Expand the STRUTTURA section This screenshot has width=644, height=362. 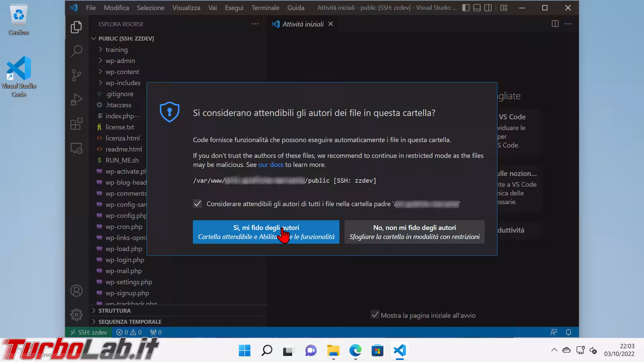coord(114,310)
